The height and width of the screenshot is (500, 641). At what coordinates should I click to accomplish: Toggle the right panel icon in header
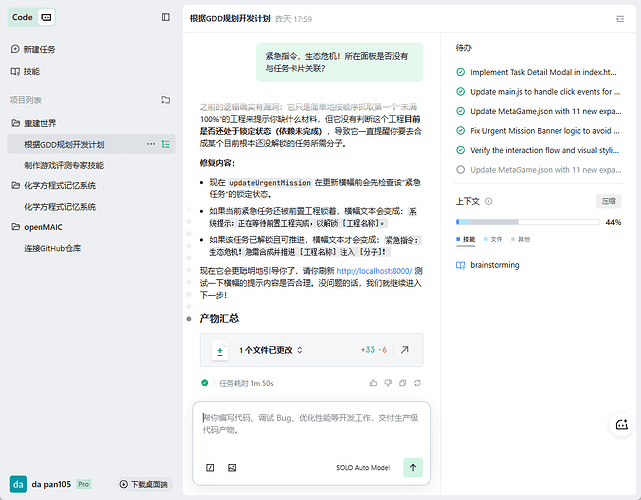[620, 18]
